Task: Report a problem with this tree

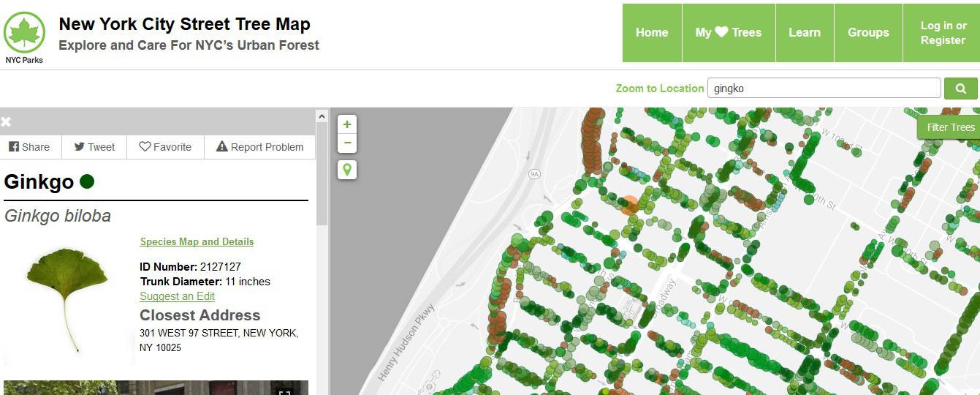Action: point(259,146)
